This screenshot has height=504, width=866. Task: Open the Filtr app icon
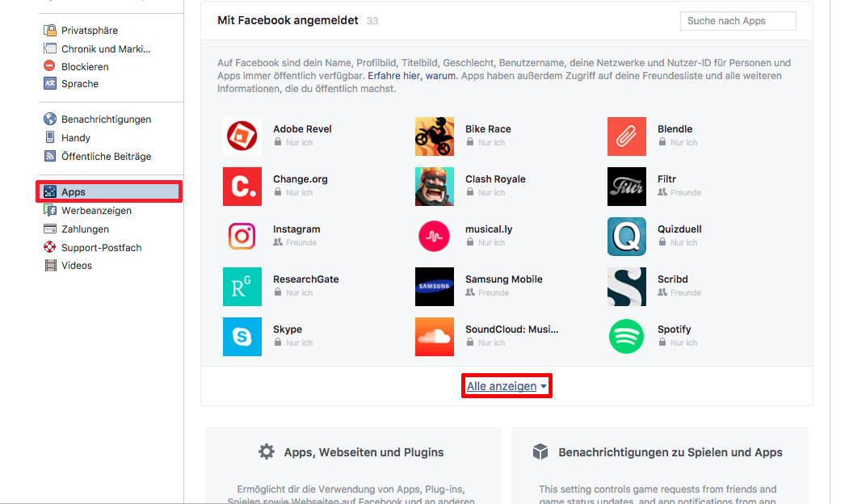[x=626, y=187]
